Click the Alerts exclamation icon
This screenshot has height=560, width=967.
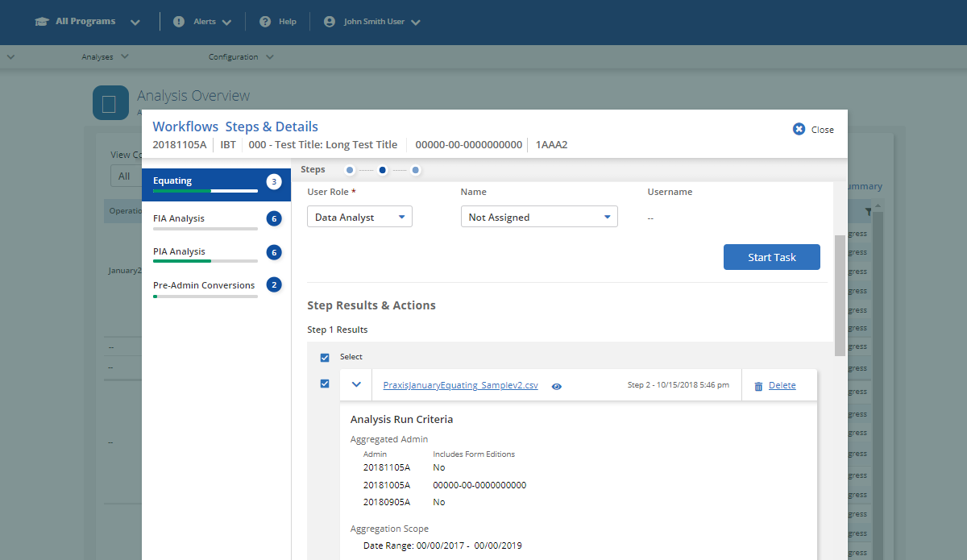tap(179, 22)
